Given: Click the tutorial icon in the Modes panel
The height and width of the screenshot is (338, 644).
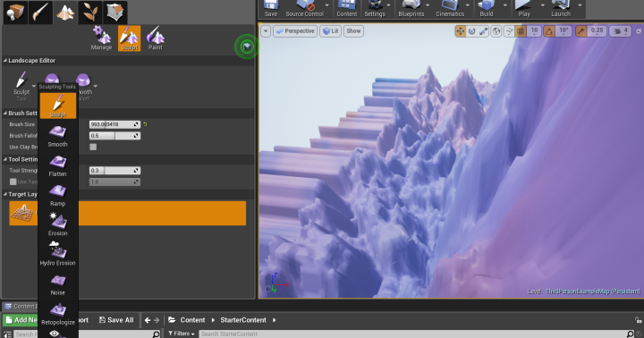Looking at the screenshot, I should pyautogui.click(x=247, y=46).
